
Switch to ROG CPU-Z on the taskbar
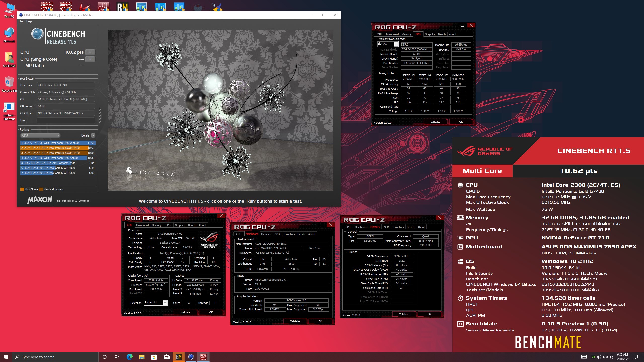coord(203,357)
